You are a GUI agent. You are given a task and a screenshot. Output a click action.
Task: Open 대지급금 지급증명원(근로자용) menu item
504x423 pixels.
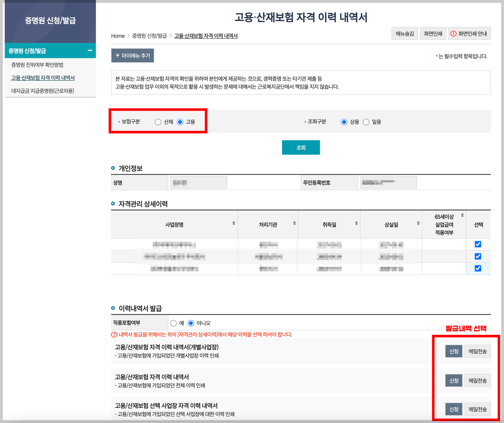pyautogui.click(x=43, y=91)
